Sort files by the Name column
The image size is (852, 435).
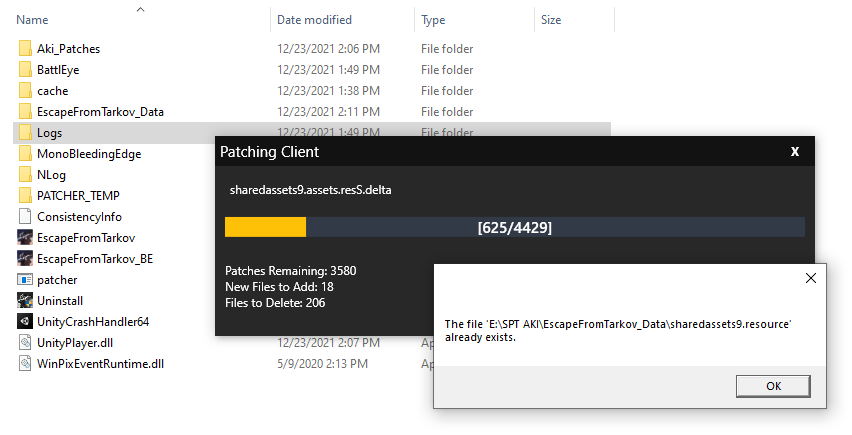[32, 20]
